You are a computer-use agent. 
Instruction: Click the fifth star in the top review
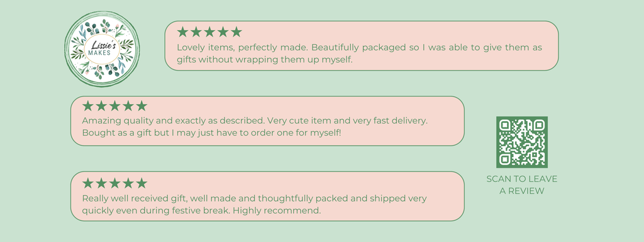(x=236, y=32)
